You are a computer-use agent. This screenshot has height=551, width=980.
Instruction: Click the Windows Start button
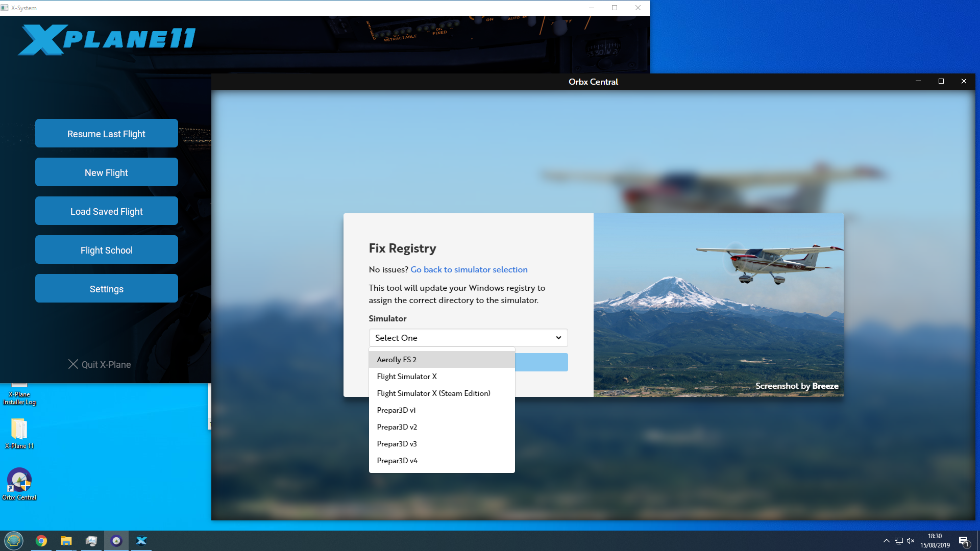click(14, 540)
